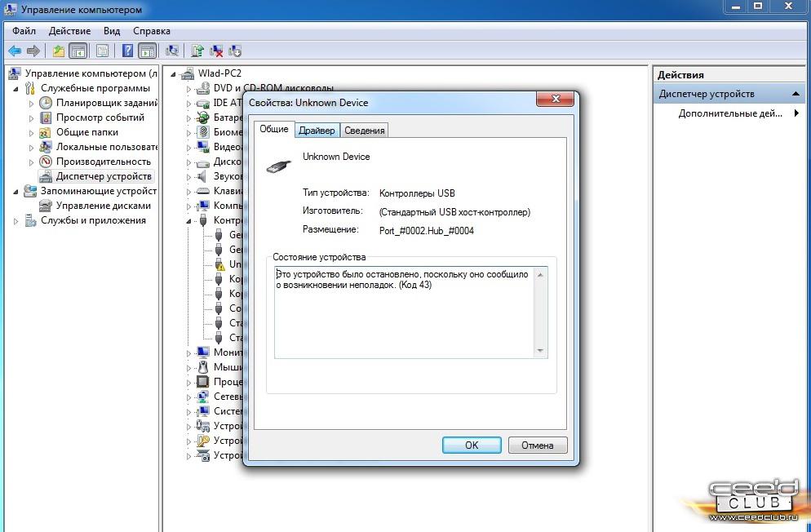811x532 pixels.
Task: Click the Properties toolbar icon
Action: pos(102,51)
